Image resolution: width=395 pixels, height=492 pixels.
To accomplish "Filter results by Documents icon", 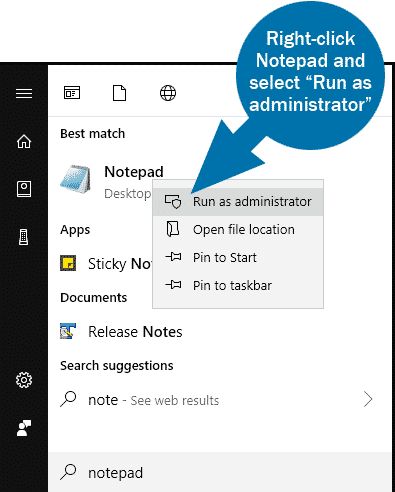I will pos(120,93).
